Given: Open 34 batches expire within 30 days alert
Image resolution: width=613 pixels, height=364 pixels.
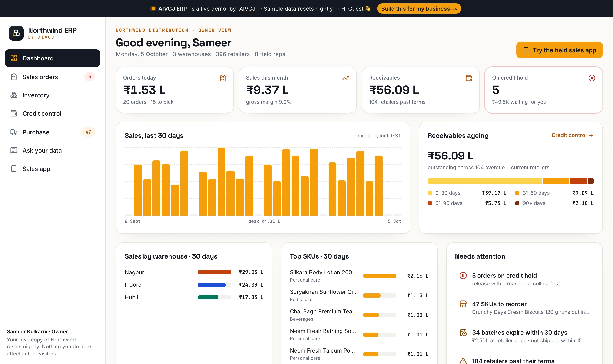Looking at the screenshot, I should [524, 336].
